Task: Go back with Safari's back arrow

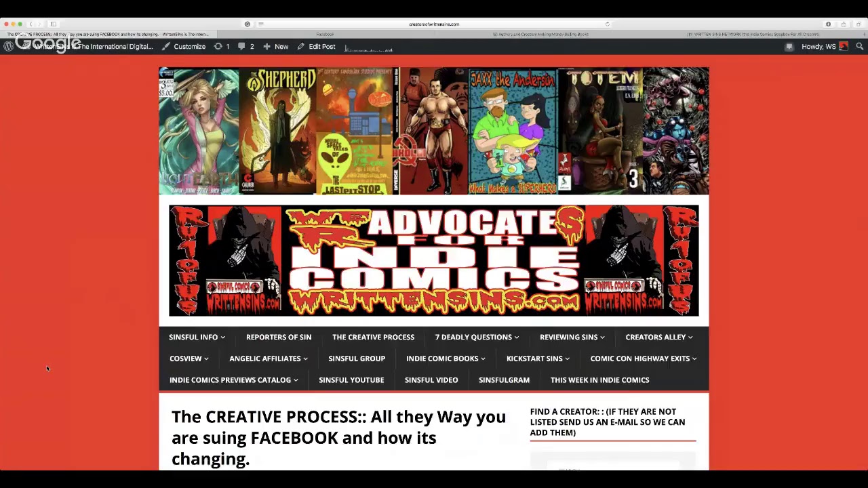Action: 31,24
